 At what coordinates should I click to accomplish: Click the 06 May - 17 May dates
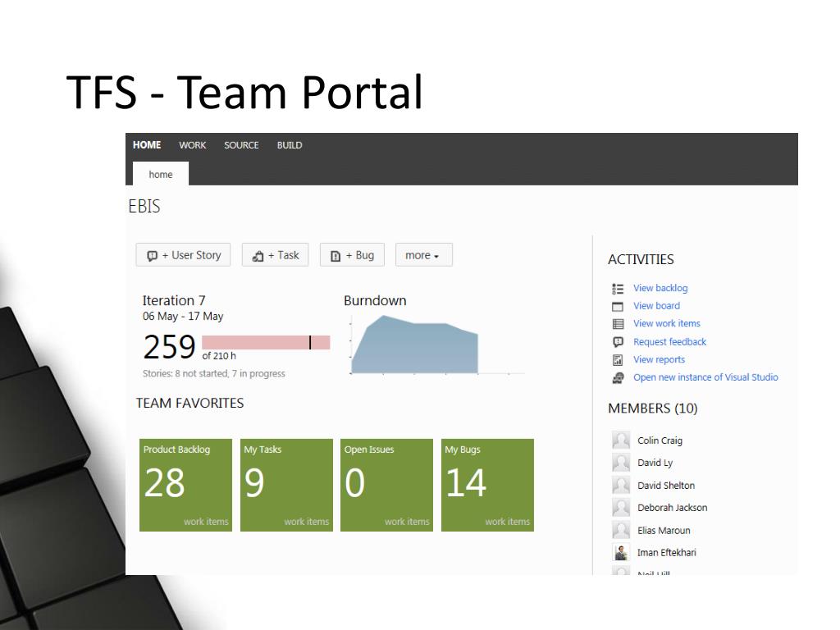tap(183, 316)
